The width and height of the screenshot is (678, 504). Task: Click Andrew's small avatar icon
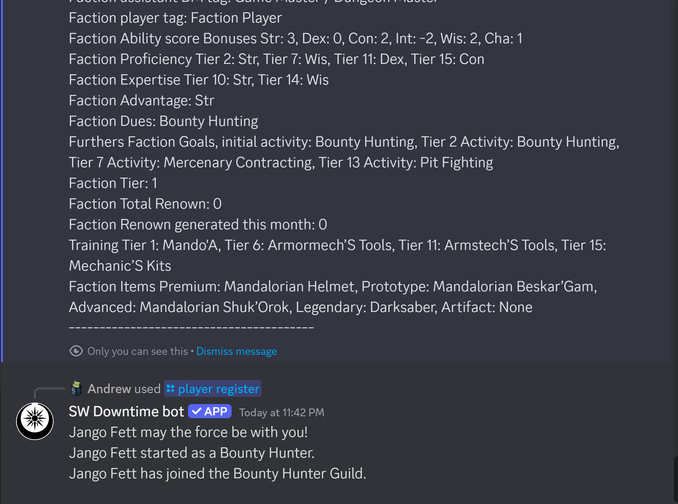pos(76,388)
